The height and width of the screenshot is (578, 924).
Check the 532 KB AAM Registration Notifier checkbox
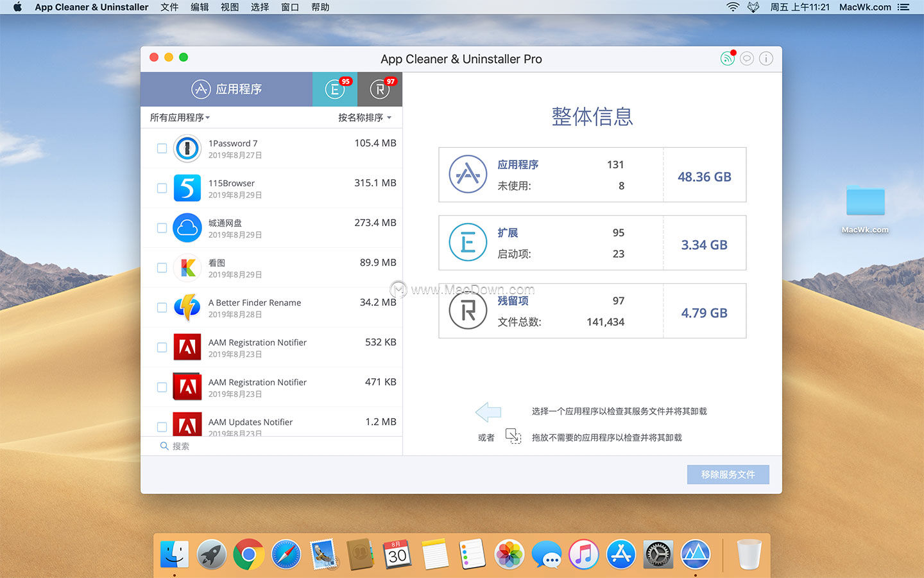[x=162, y=347]
